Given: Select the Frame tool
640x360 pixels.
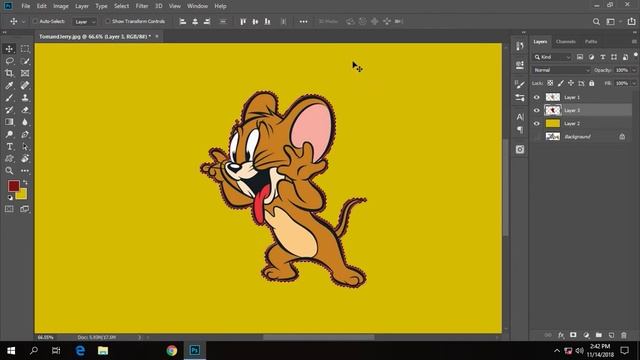Looking at the screenshot, I should tap(25, 73).
